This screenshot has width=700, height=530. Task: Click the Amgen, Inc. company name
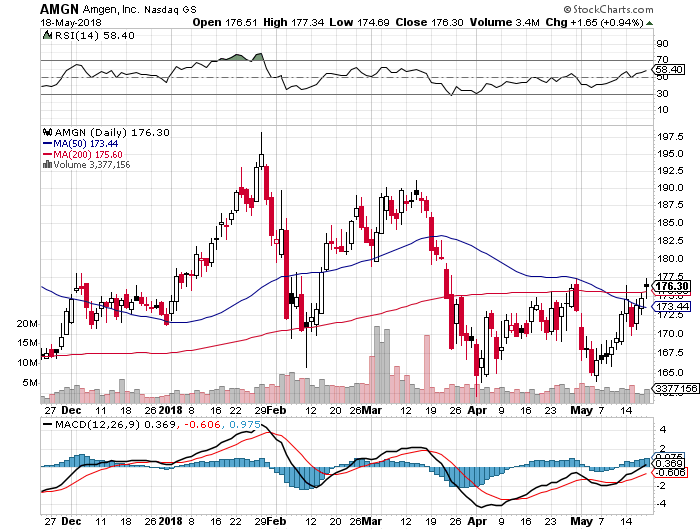point(110,9)
